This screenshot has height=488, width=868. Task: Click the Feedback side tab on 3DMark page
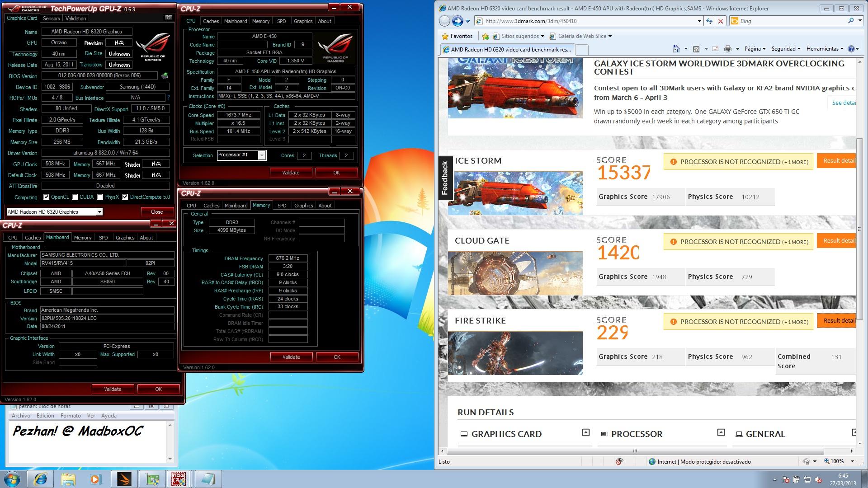(x=445, y=178)
